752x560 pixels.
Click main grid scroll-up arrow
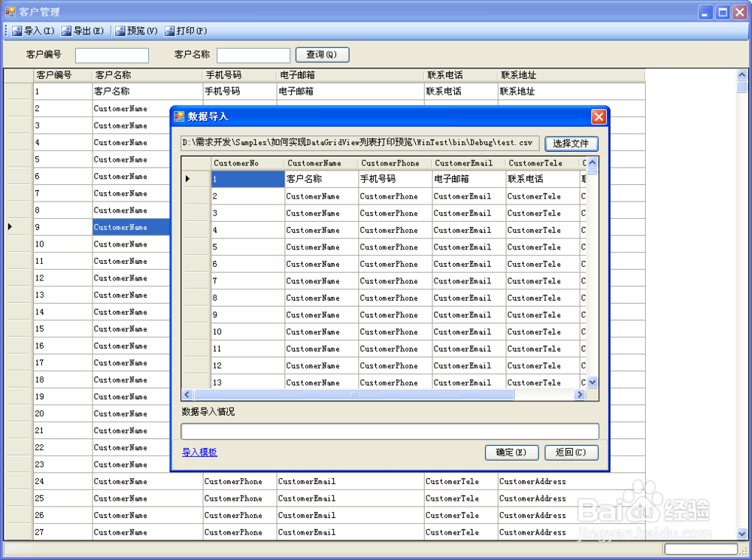[742, 75]
